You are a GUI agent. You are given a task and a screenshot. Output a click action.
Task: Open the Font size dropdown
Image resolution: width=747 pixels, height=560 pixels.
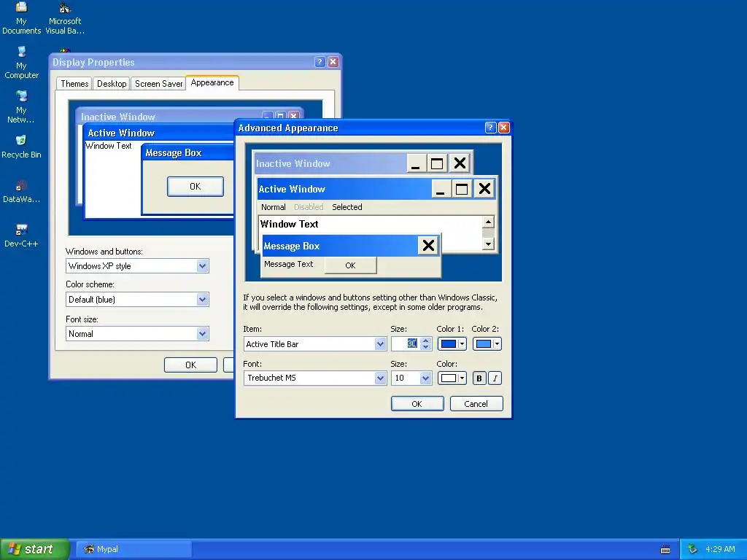[x=203, y=334]
